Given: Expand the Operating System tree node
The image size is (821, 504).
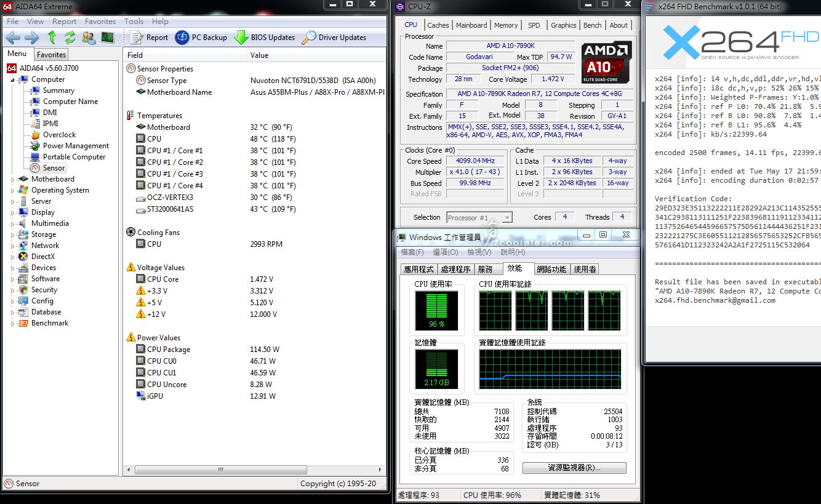Looking at the screenshot, I should 13,191.
